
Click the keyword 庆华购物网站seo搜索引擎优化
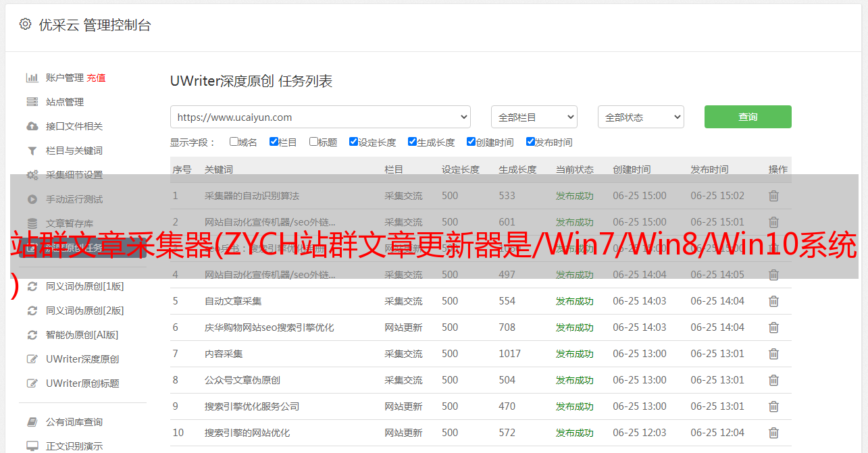click(x=269, y=327)
